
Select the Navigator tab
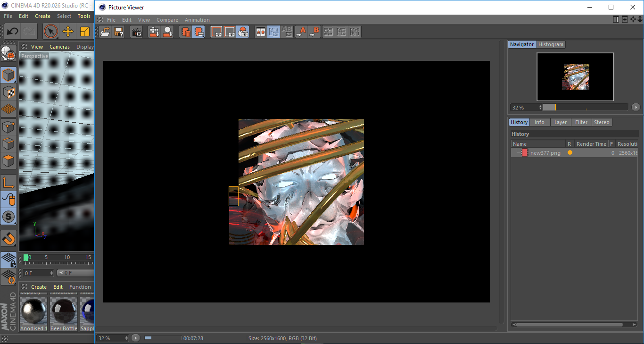point(522,44)
